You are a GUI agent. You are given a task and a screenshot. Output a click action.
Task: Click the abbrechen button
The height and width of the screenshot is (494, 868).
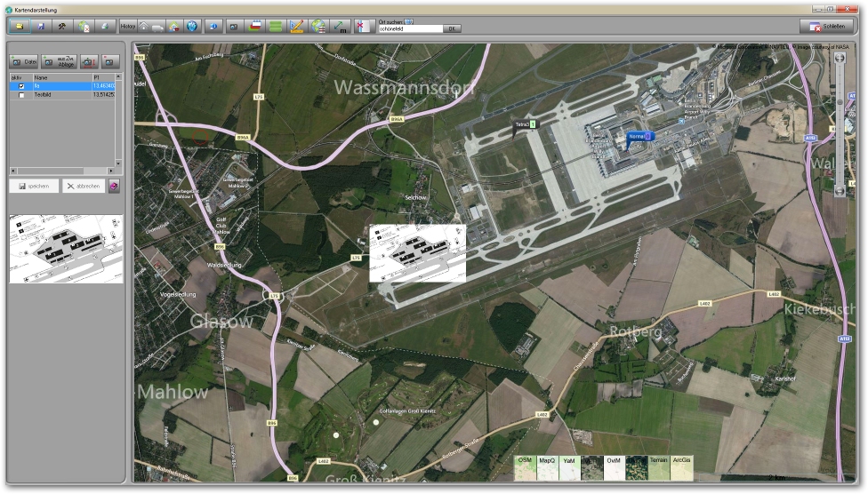[x=83, y=187]
